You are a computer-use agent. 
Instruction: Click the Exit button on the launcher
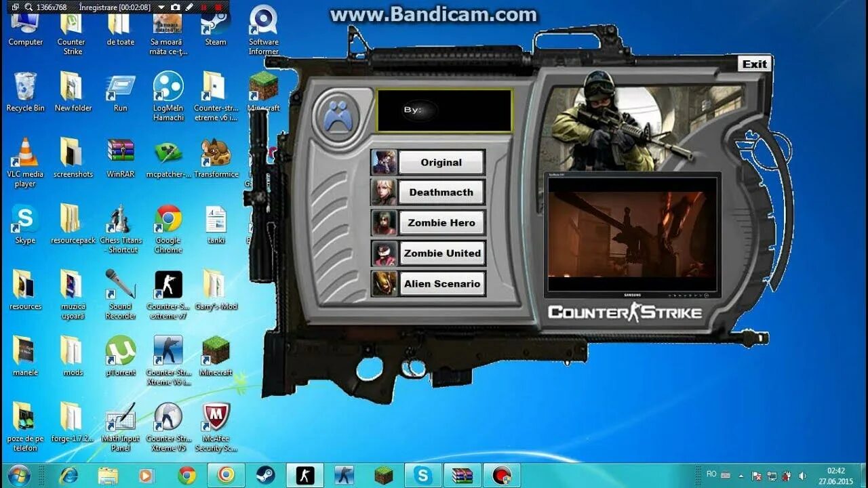755,64
